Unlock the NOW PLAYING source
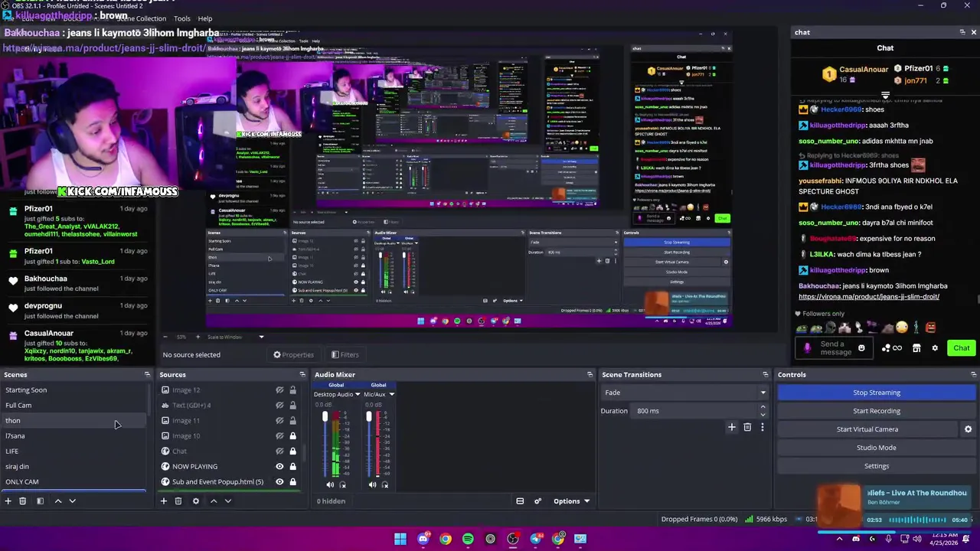The height and width of the screenshot is (551, 980). [292, 467]
